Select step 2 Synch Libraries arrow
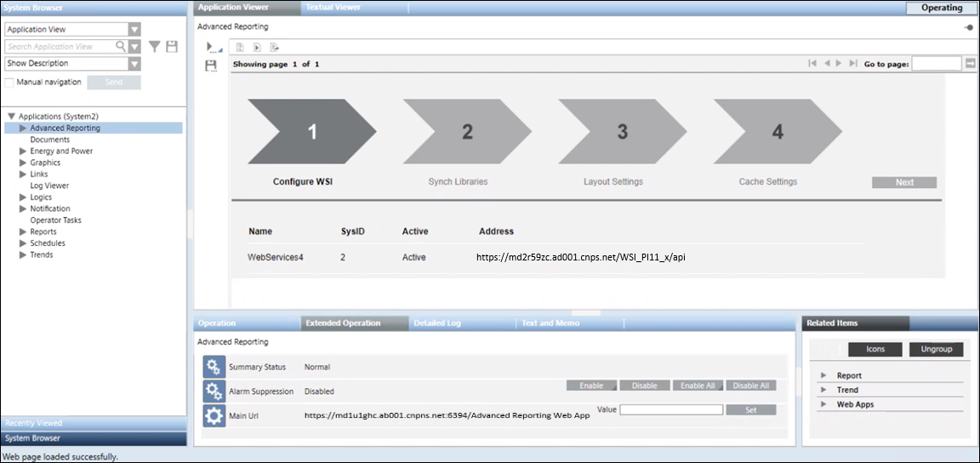This screenshot has height=463, width=980. pos(467,132)
